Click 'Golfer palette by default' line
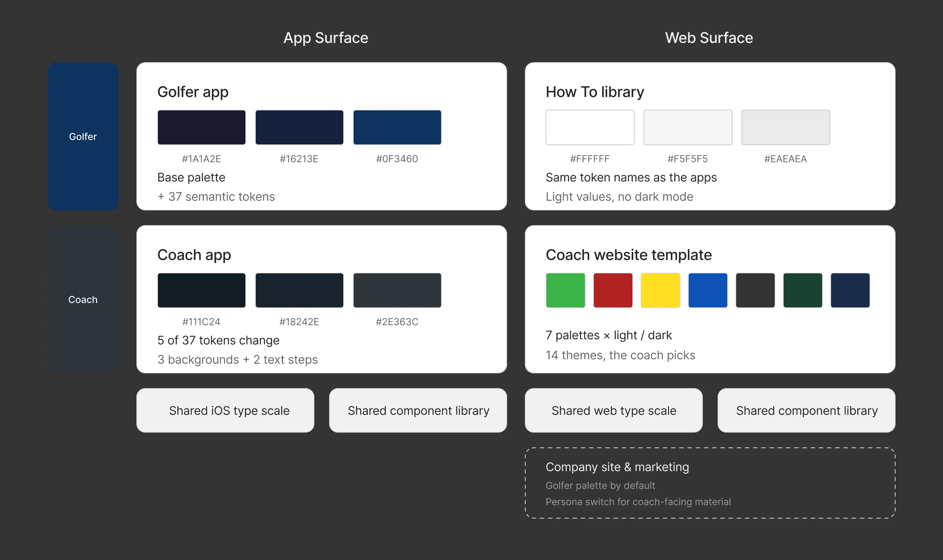The height and width of the screenshot is (560, 943). [x=600, y=485]
